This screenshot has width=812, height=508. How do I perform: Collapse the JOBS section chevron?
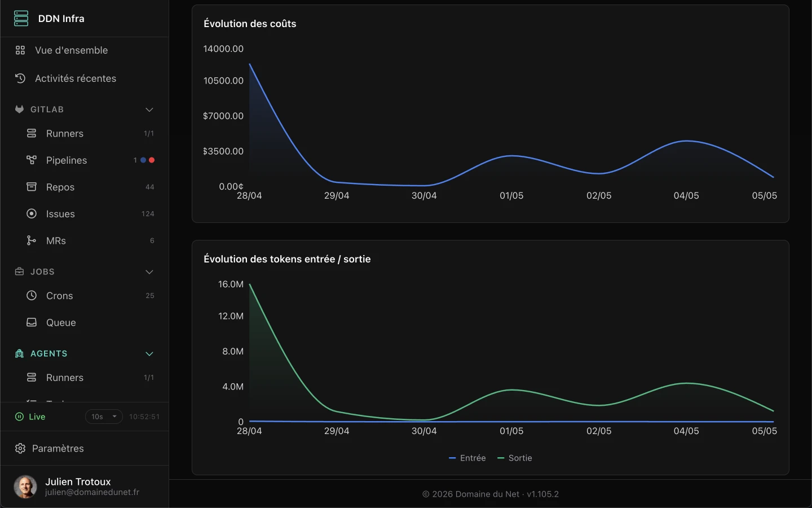[x=149, y=272]
